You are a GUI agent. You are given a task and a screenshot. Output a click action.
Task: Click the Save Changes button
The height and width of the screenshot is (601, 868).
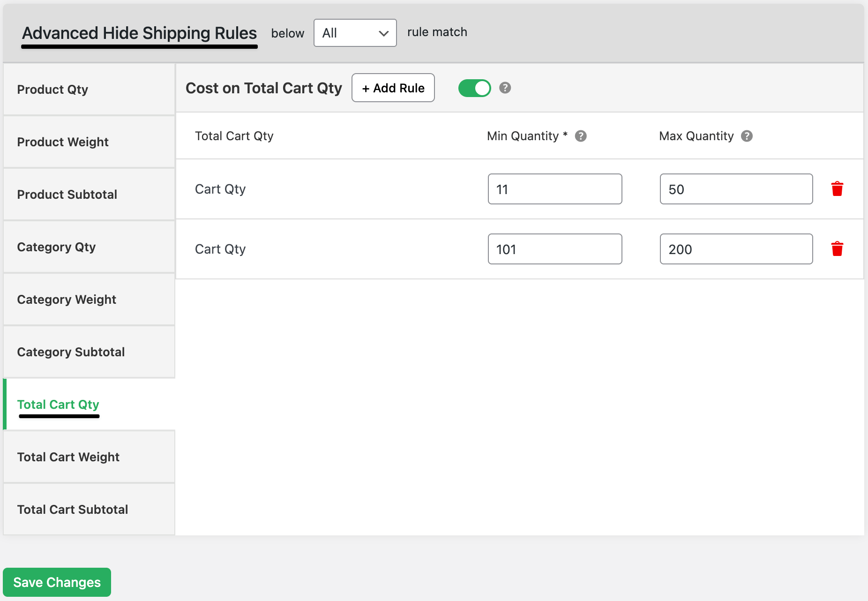[x=57, y=582]
